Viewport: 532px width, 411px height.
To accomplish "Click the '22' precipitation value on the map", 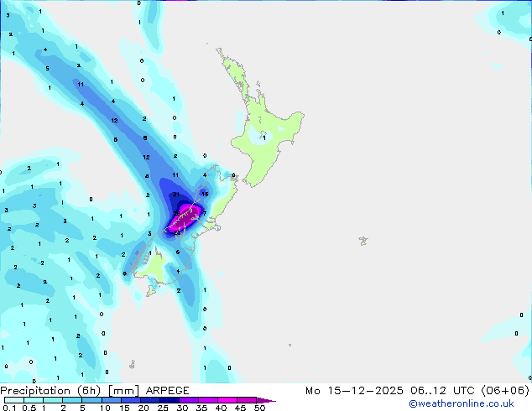I will 176,213.
